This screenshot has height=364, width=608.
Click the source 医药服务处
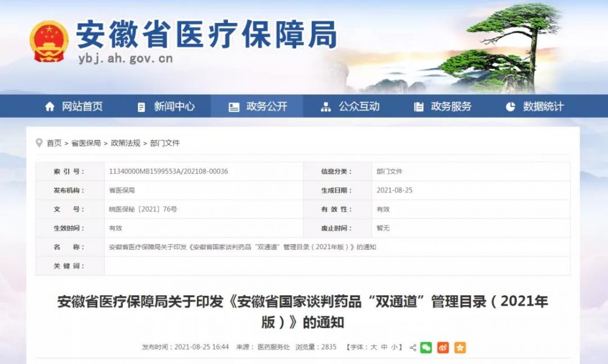pos(274,347)
